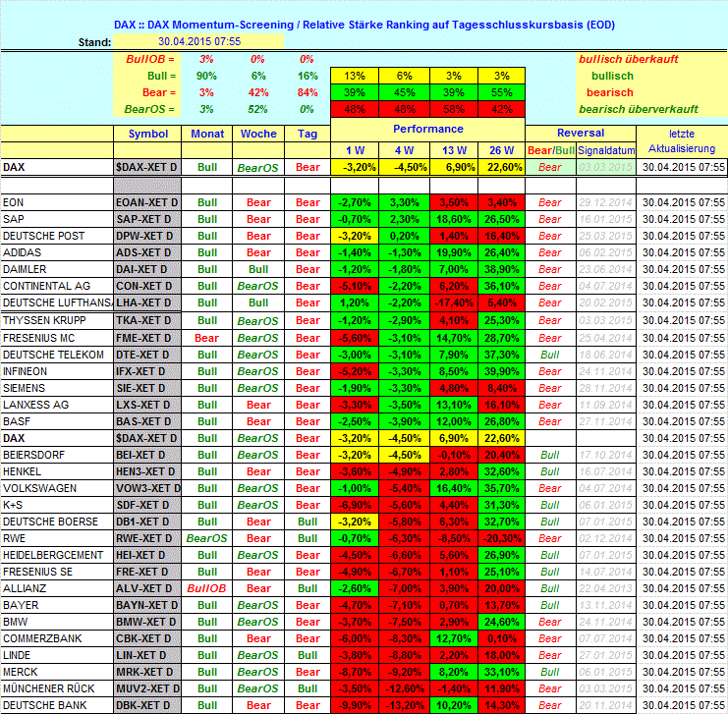Select the EON row name cell
728x714 pixels.
[x=57, y=202]
